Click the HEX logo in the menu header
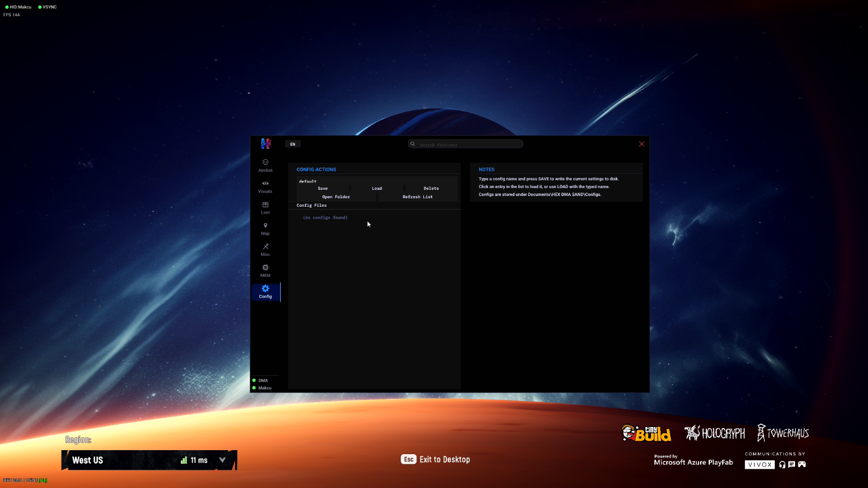Viewport: 868px width, 488px height. pos(266,143)
